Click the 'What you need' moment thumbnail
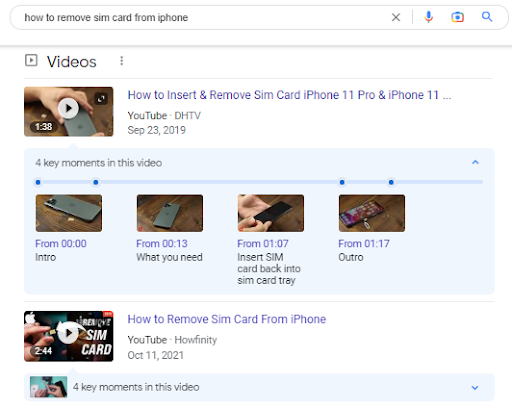 [170, 213]
